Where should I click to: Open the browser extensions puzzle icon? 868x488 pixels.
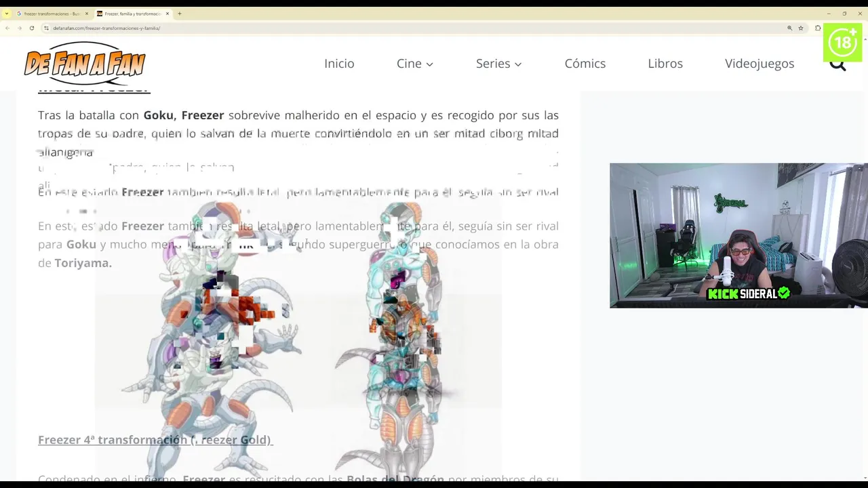tap(818, 28)
